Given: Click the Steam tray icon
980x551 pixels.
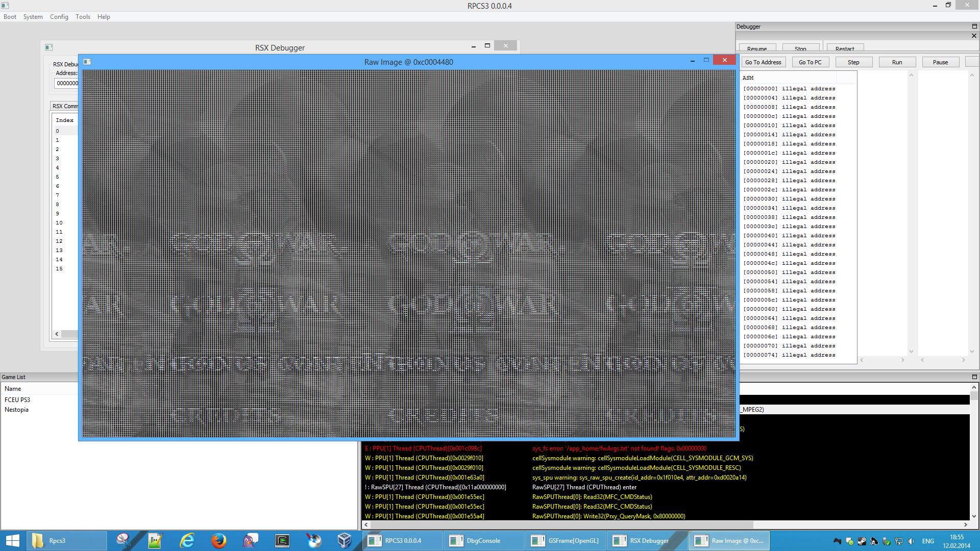Looking at the screenshot, I should click(862, 541).
